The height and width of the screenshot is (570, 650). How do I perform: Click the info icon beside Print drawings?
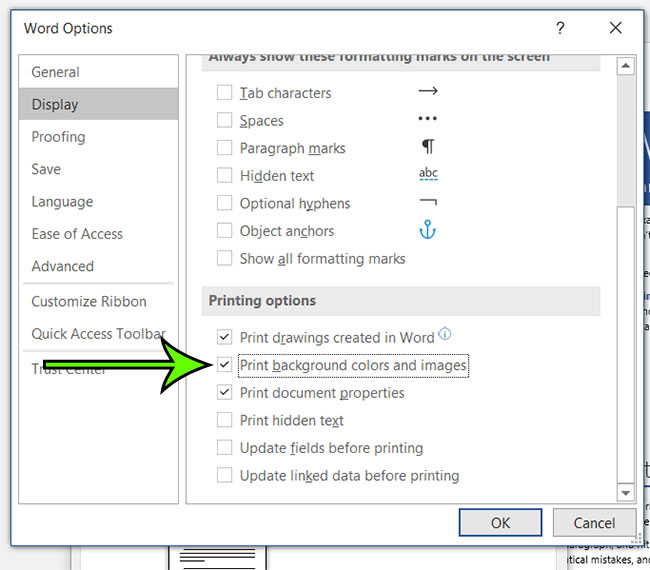tap(445, 333)
